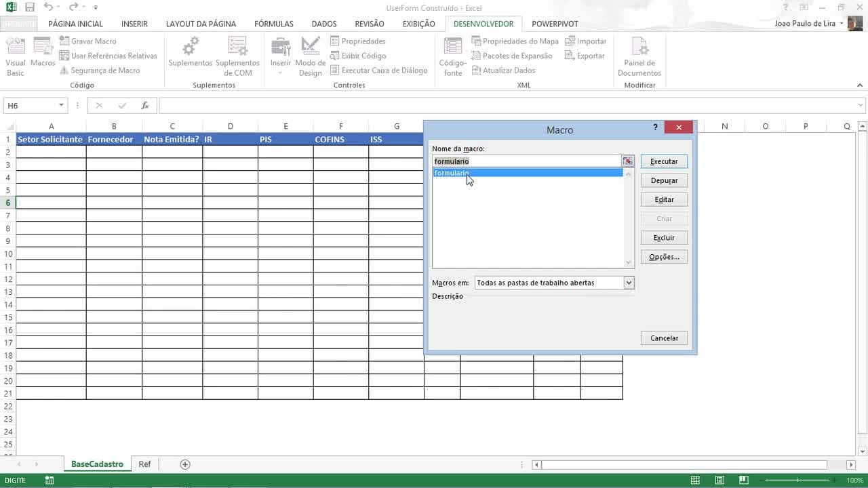The width and height of the screenshot is (868, 488).
Task: Open the REVISÃO tab
Action: pos(370,24)
